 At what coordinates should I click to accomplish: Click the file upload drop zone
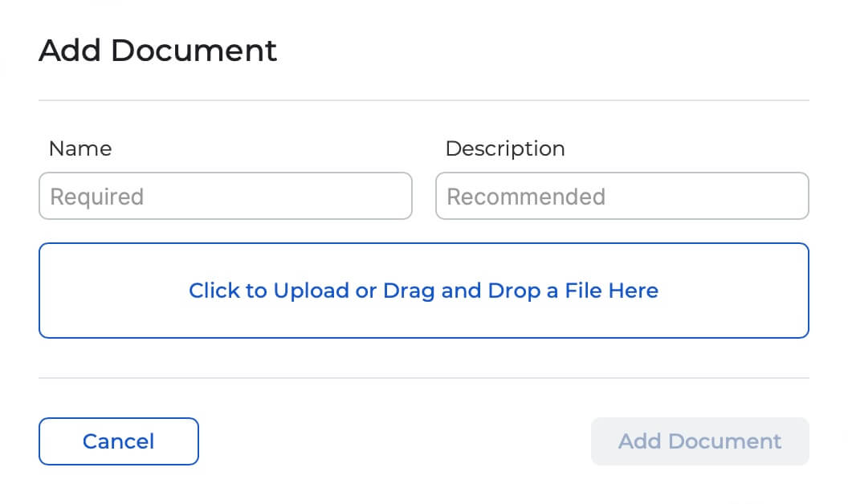click(423, 291)
